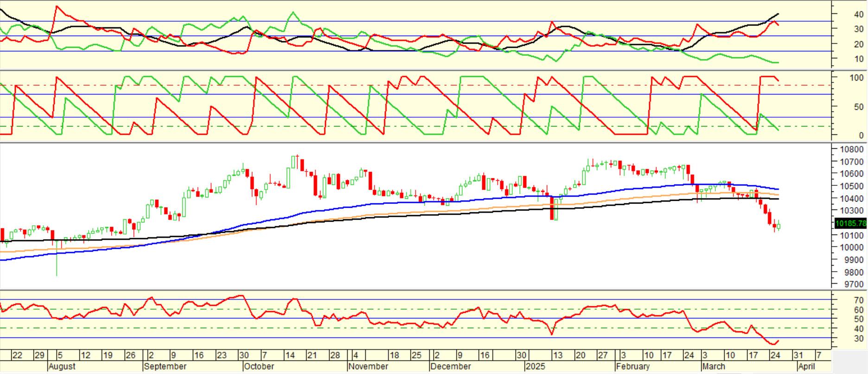Click the 10700 price axis label
This screenshot has width=868, height=374.
pos(852,162)
